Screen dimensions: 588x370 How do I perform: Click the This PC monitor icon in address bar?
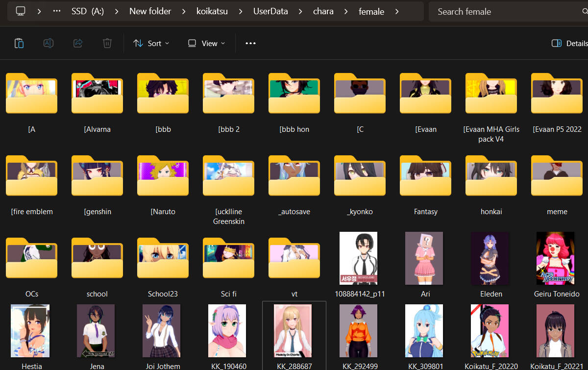pyautogui.click(x=21, y=11)
